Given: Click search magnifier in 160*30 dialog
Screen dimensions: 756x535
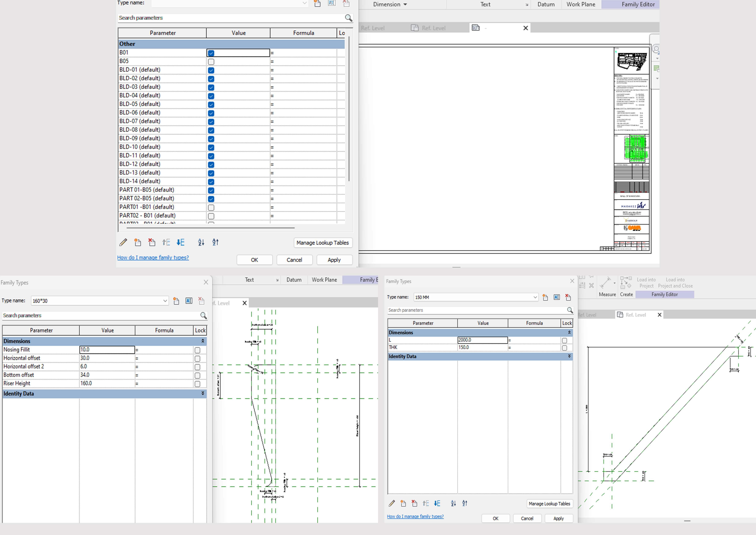Looking at the screenshot, I should (x=203, y=316).
